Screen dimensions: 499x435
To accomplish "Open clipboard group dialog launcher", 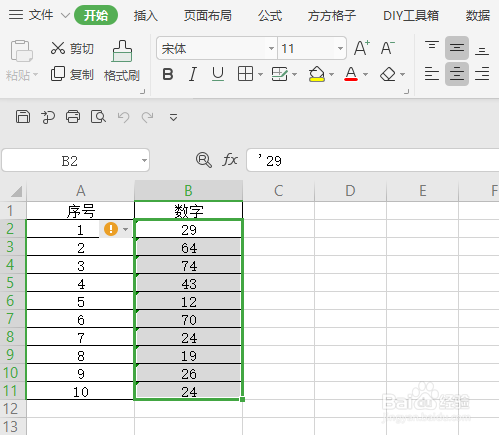I will [143, 91].
